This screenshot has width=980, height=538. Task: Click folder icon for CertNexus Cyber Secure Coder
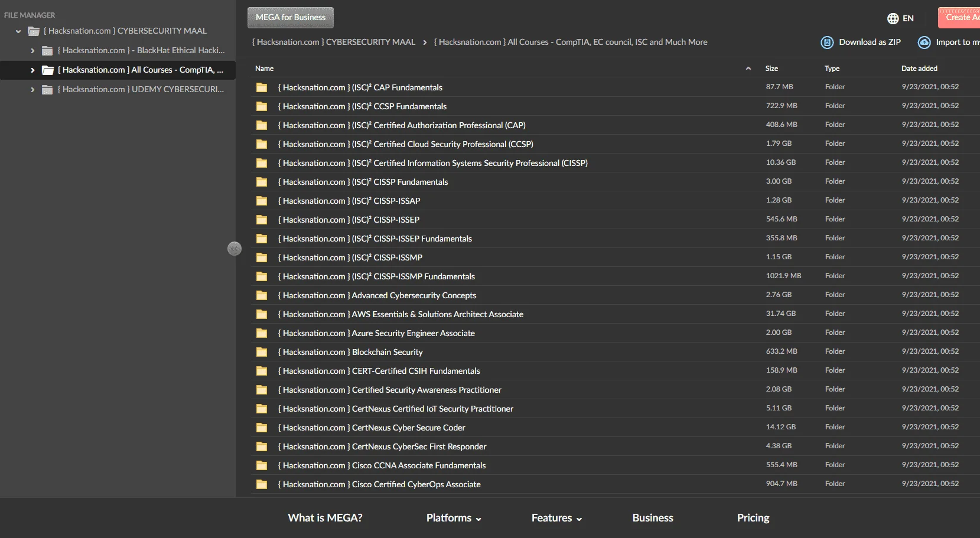click(x=262, y=428)
